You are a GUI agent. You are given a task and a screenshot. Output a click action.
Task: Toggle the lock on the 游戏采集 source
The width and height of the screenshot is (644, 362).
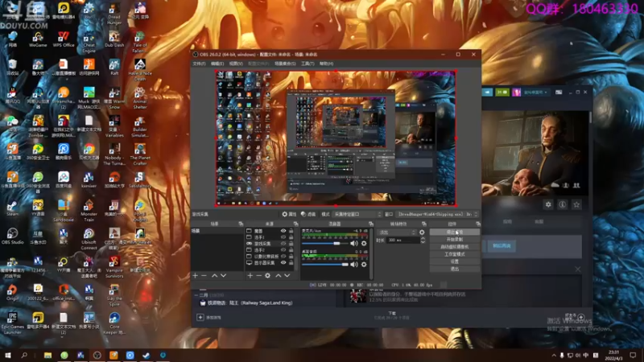coord(291,244)
